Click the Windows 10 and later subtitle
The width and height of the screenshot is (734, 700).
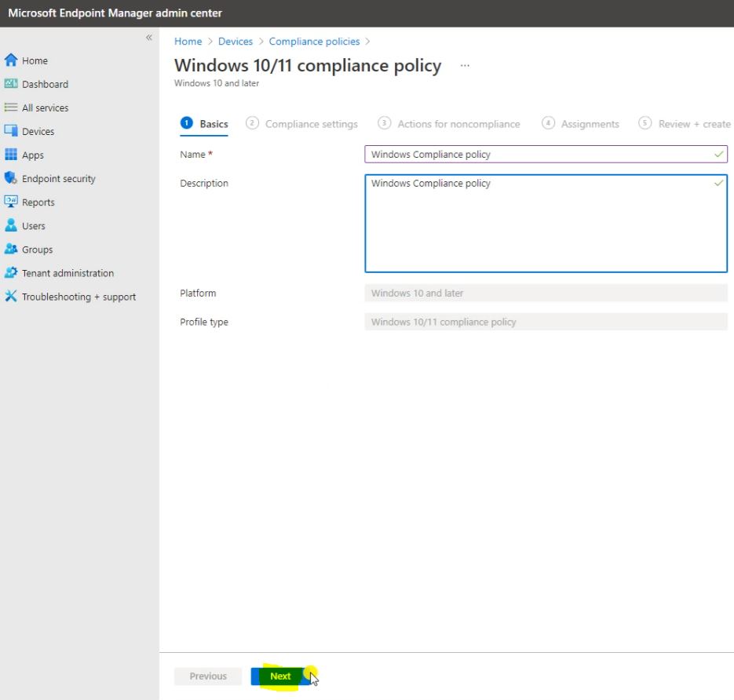click(x=216, y=83)
